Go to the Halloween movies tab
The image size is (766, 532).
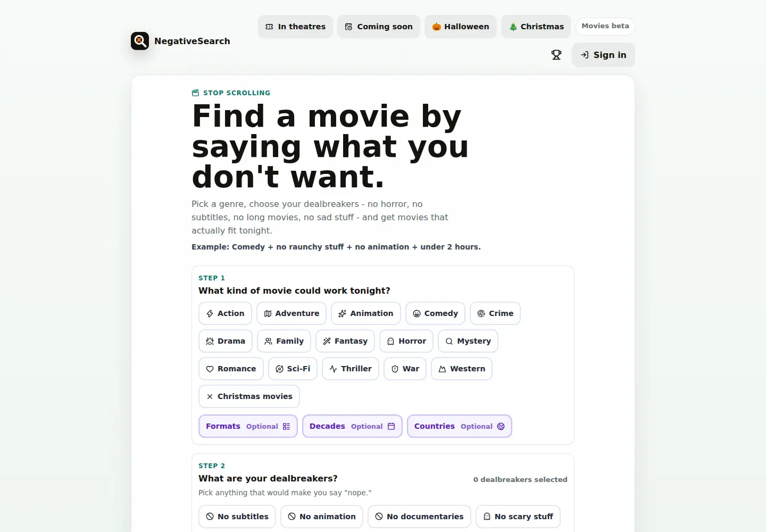[x=461, y=27]
